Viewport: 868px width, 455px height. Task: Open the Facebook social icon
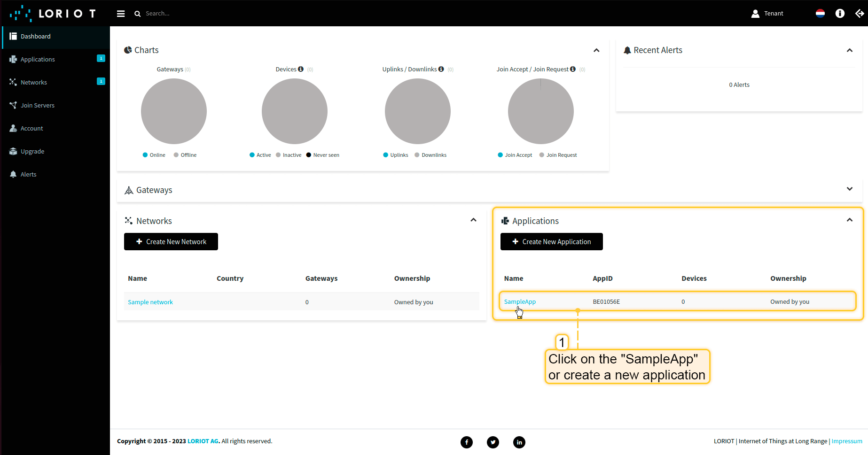tap(467, 442)
